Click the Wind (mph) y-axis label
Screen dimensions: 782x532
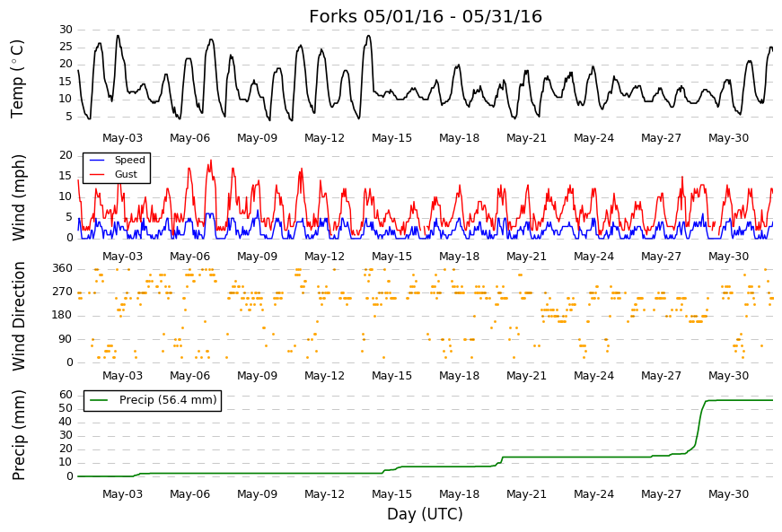coord(19,197)
